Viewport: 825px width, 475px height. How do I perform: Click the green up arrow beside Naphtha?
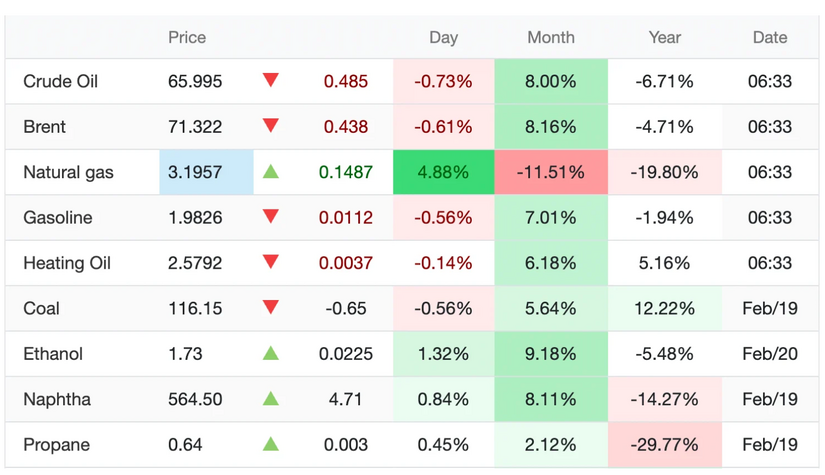point(270,399)
